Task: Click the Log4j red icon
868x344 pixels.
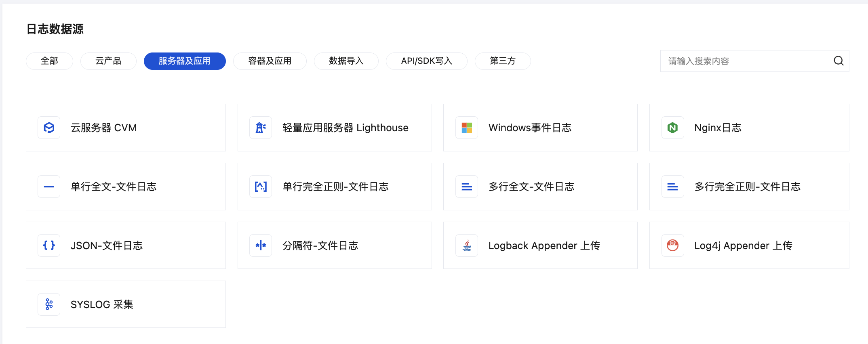Action: 672,245
